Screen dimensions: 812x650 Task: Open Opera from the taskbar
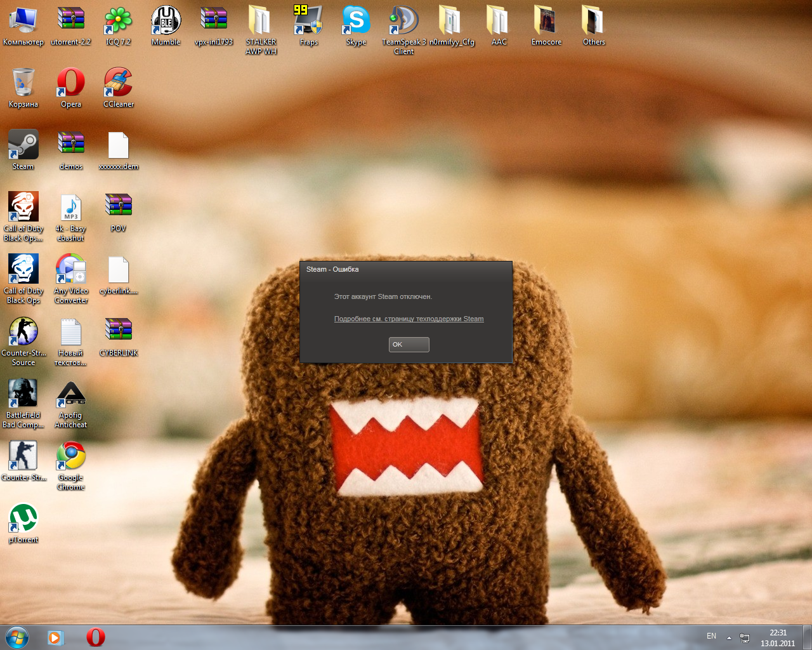pos(96,637)
